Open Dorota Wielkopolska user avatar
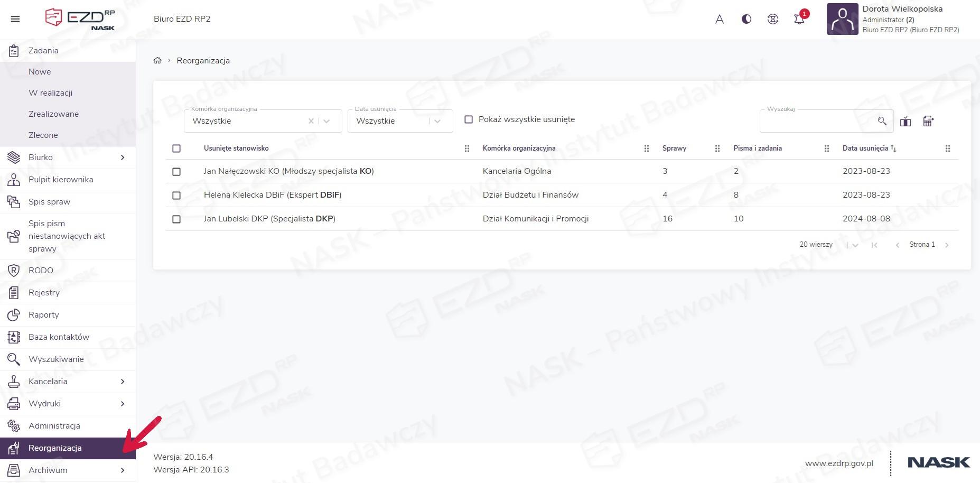 [842, 19]
